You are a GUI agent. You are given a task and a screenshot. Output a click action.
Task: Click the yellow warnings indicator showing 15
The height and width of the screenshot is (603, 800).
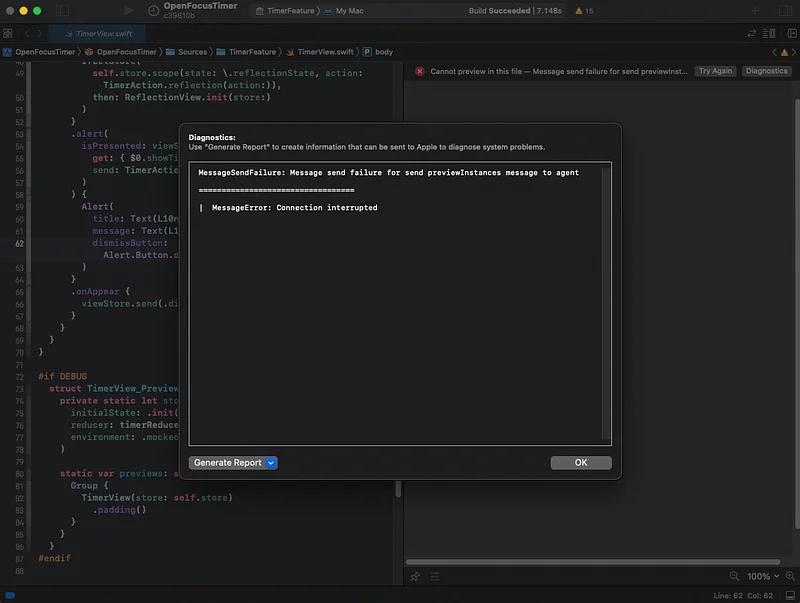584,11
